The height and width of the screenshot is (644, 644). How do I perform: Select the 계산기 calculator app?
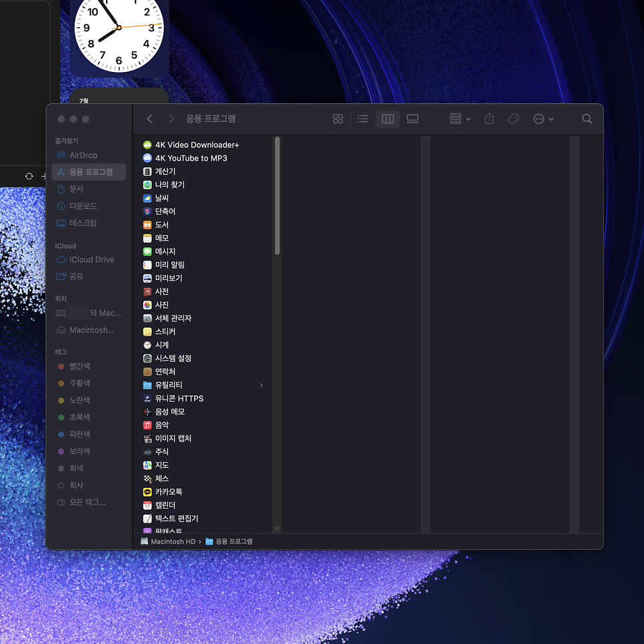pos(203,172)
